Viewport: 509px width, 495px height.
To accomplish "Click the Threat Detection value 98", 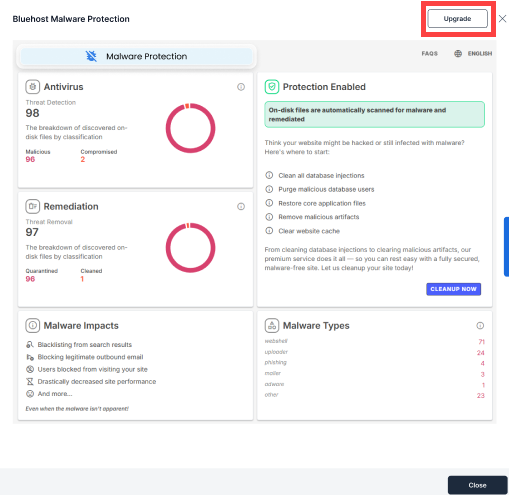I will pyautogui.click(x=32, y=113).
